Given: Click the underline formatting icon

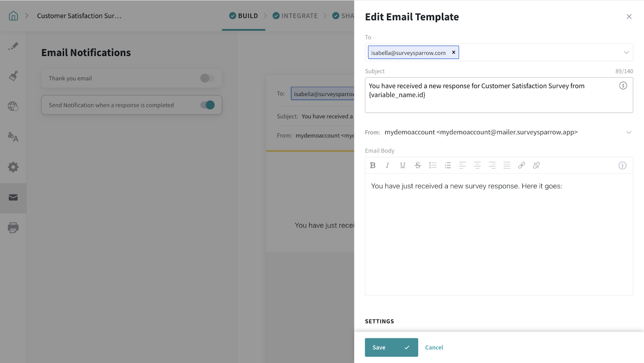Looking at the screenshot, I should [402, 165].
